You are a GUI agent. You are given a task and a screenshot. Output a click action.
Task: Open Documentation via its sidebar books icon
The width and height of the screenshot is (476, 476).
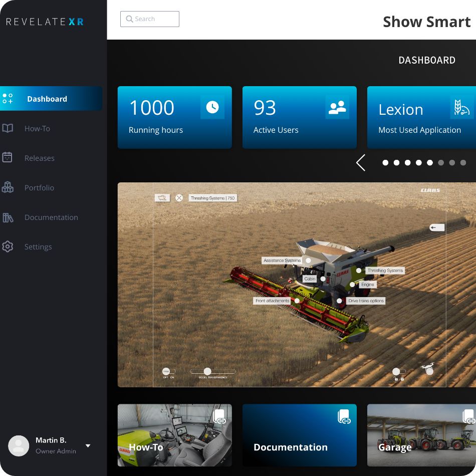point(8,217)
